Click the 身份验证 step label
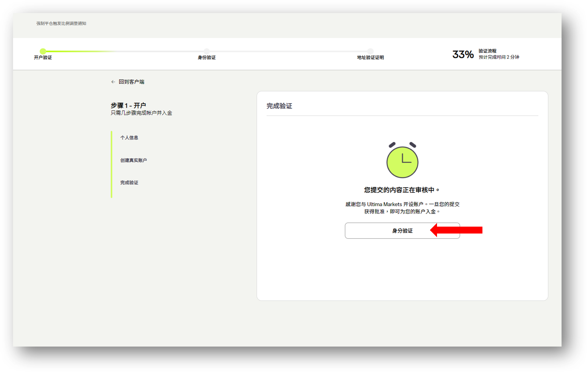The height and width of the screenshot is (373, 588). pyautogui.click(x=206, y=58)
